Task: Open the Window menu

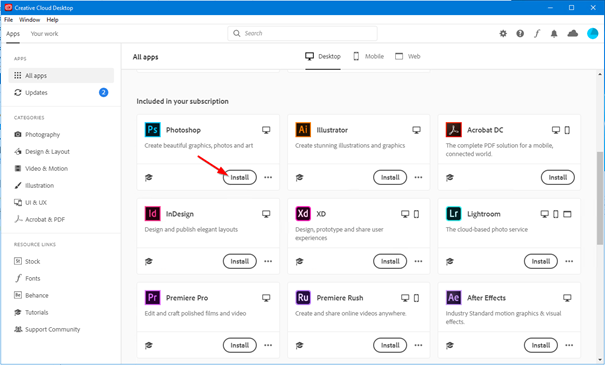Action: (29, 20)
